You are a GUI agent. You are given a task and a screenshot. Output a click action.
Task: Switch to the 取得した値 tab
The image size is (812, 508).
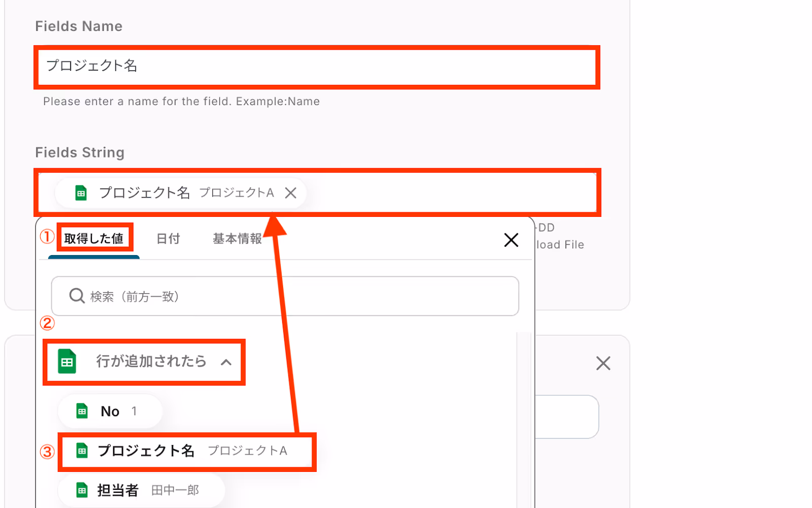(94, 238)
